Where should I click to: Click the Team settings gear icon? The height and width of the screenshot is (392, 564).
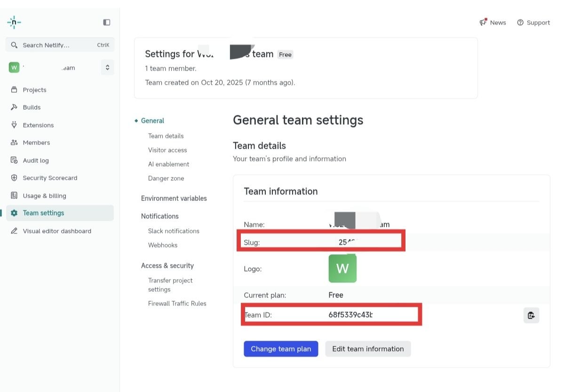click(x=14, y=213)
